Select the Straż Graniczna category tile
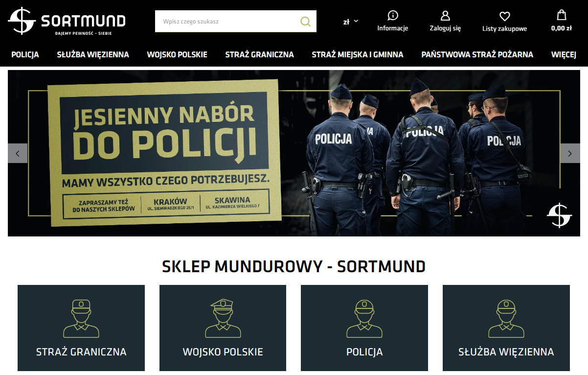Viewport: 588px width, 375px height. [x=81, y=328]
